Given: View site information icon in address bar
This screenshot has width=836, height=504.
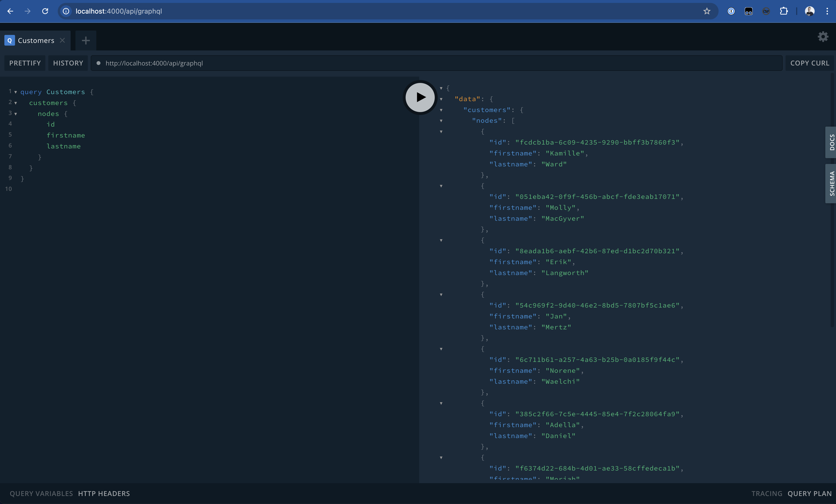Looking at the screenshot, I should click(x=66, y=11).
